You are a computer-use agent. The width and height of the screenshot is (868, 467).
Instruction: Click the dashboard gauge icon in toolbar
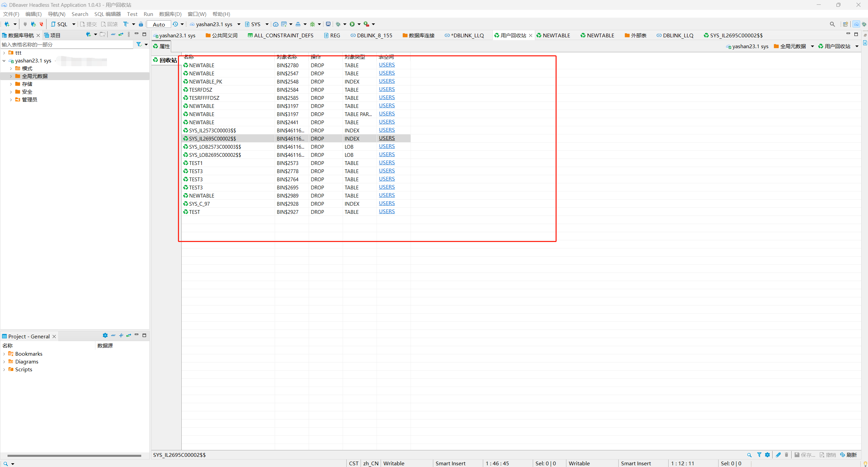pyautogui.click(x=276, y=24)
